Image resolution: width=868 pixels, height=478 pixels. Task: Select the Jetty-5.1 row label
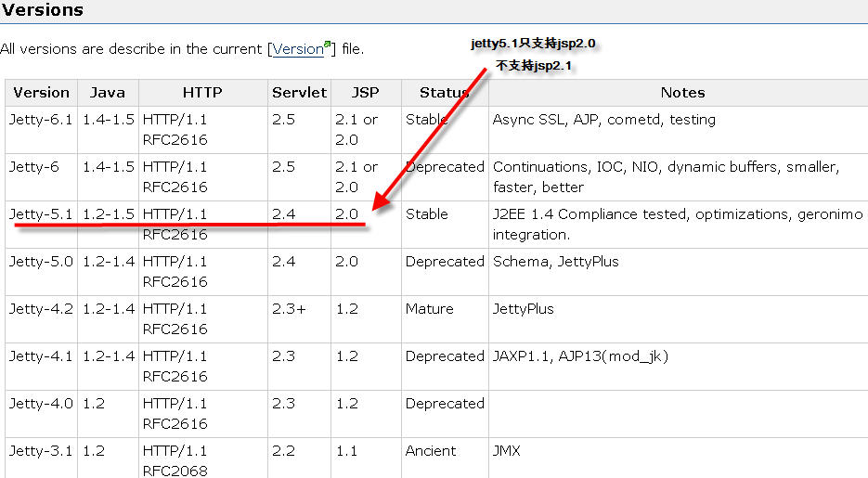point(41,214)
